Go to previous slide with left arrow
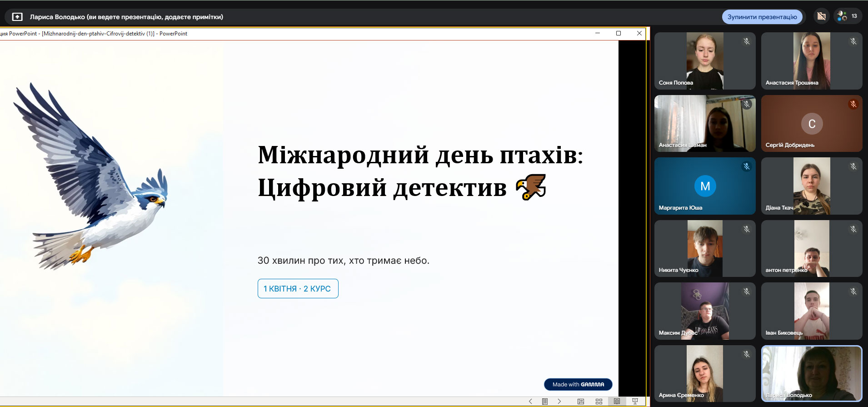Viewport: 868px width, 407px height. pyautogui.click(x=530, y=402)
